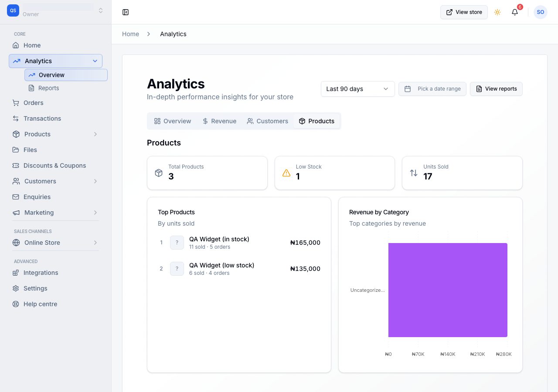Viewport: 558px width, 392px height.
Task: Open the store switcher chevrons
Action: 101,10
